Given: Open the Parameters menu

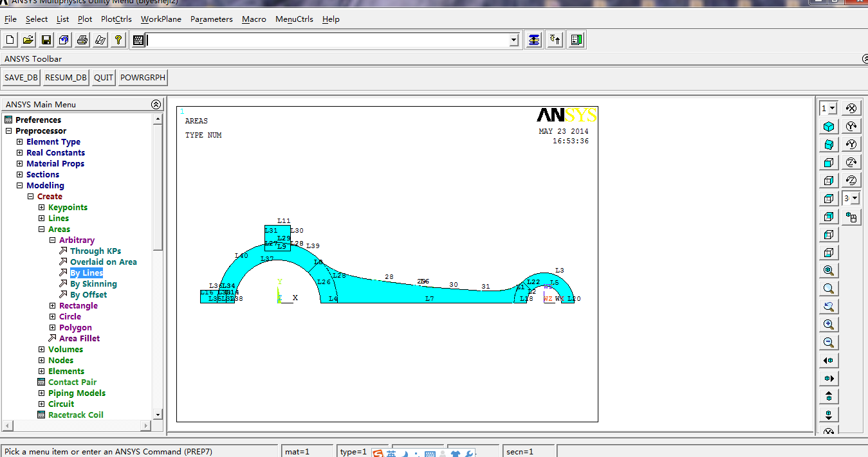Looking at the screenshot, I should [x=212, y=19].
